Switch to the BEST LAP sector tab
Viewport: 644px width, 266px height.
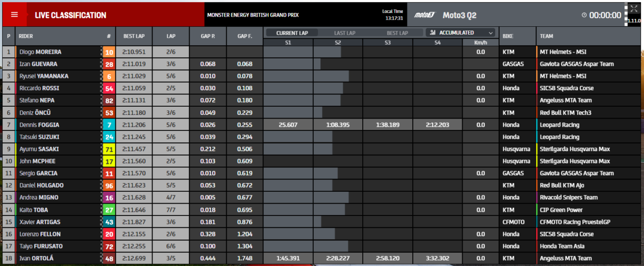397,33
